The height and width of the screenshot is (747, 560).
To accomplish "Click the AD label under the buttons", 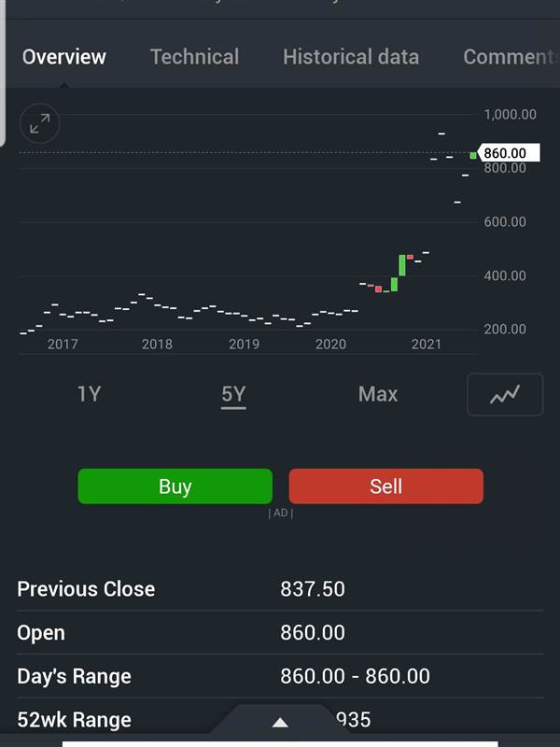I will point(281,513).
